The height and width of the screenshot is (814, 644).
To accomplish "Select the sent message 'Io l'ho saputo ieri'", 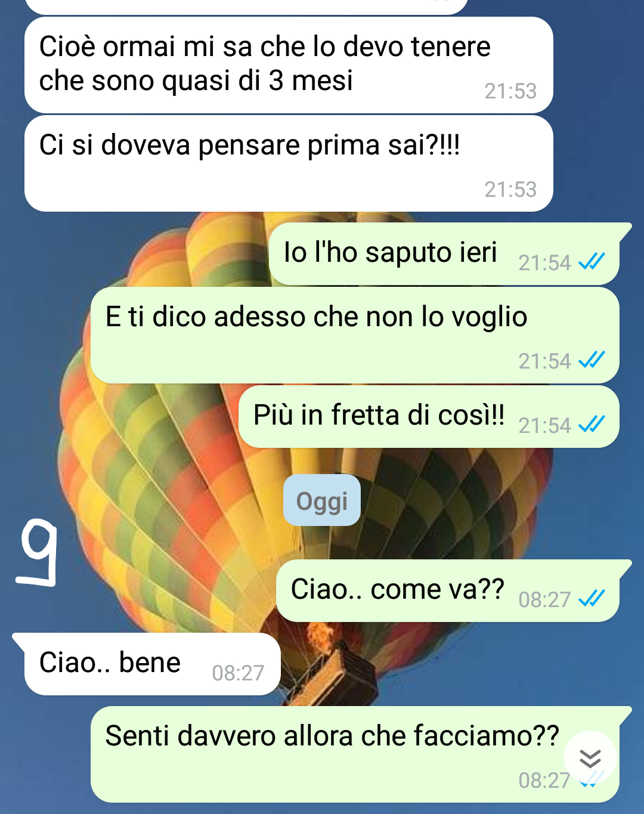I will pos(445,253).
